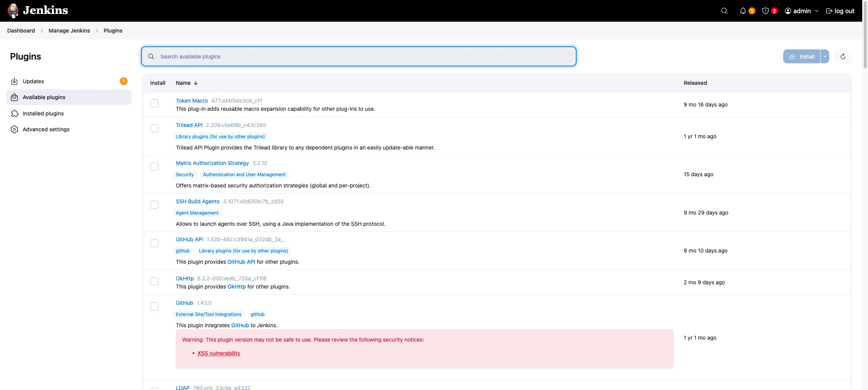This screenshot has height=390, width=868.
Task: Open the Updates section in sidebar
Action: 69,81
